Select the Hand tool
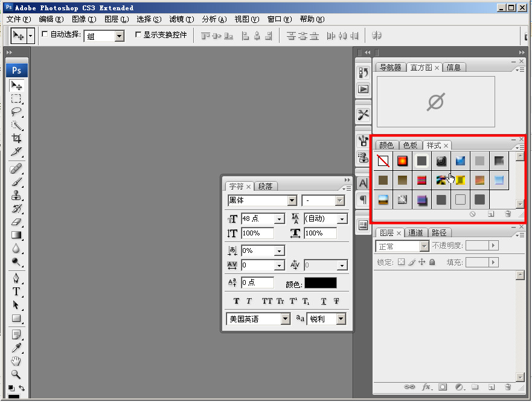 click(16, 361)
